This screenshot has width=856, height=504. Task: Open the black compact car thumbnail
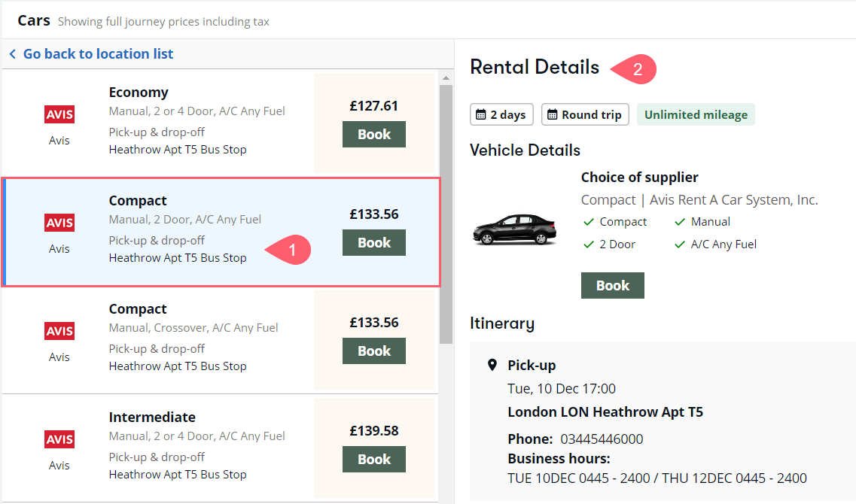[x=514, y=229]
